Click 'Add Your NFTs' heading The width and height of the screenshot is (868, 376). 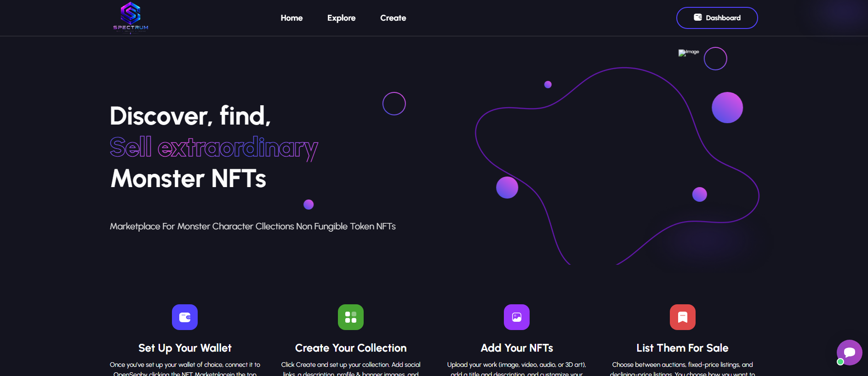pos(517,348)
